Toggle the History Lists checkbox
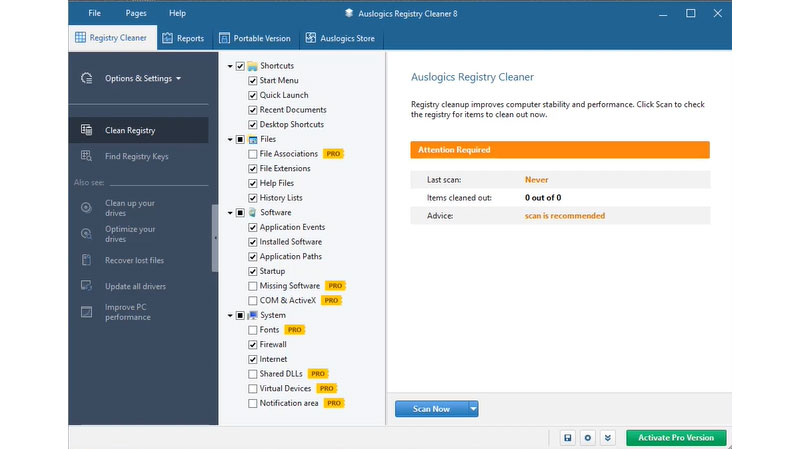 253,198
